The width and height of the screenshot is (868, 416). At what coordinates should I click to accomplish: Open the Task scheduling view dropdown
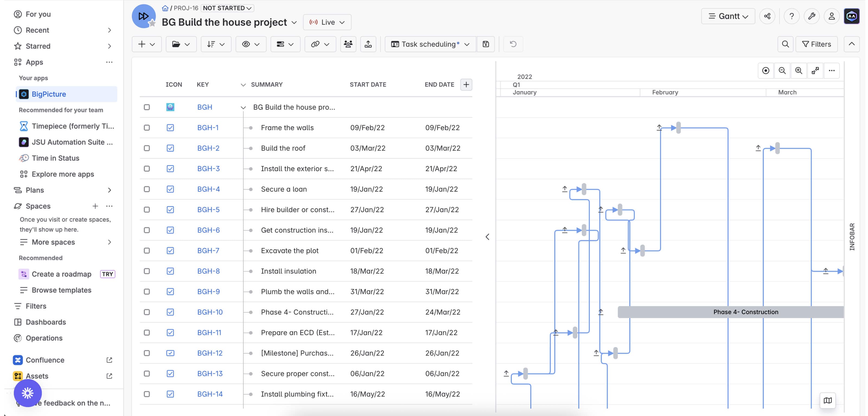coord(430,44)
